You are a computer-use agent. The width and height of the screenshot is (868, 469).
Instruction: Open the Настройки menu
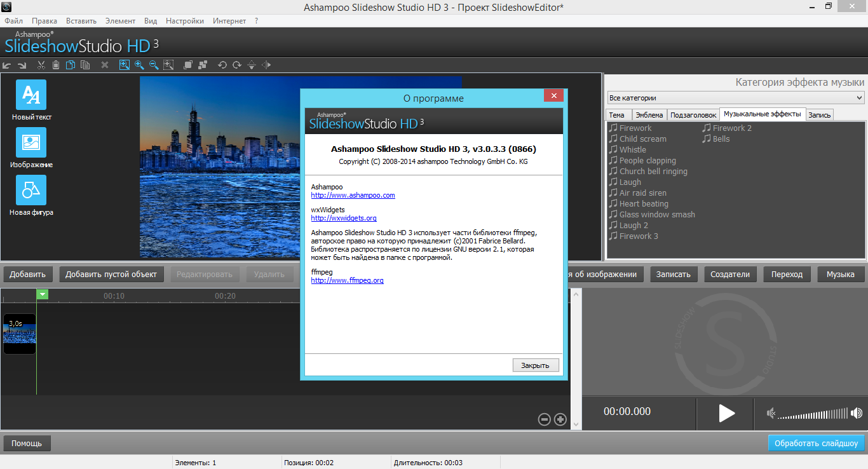click(x=185, y=21)
